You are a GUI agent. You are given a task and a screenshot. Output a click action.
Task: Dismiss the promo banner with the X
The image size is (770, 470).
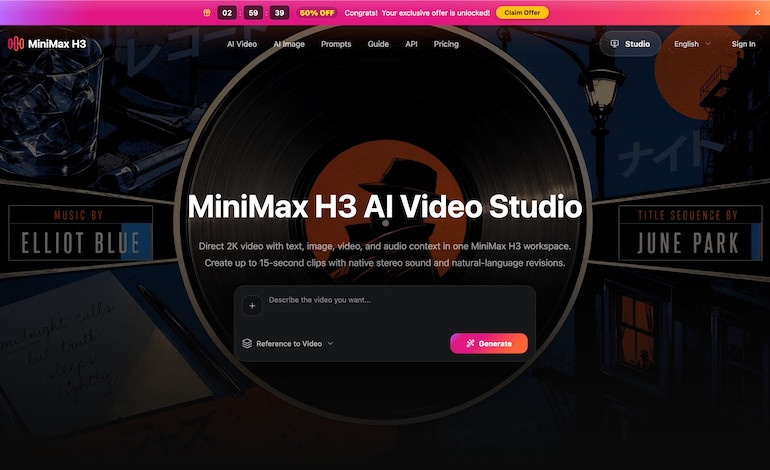(x=757, y=13)
